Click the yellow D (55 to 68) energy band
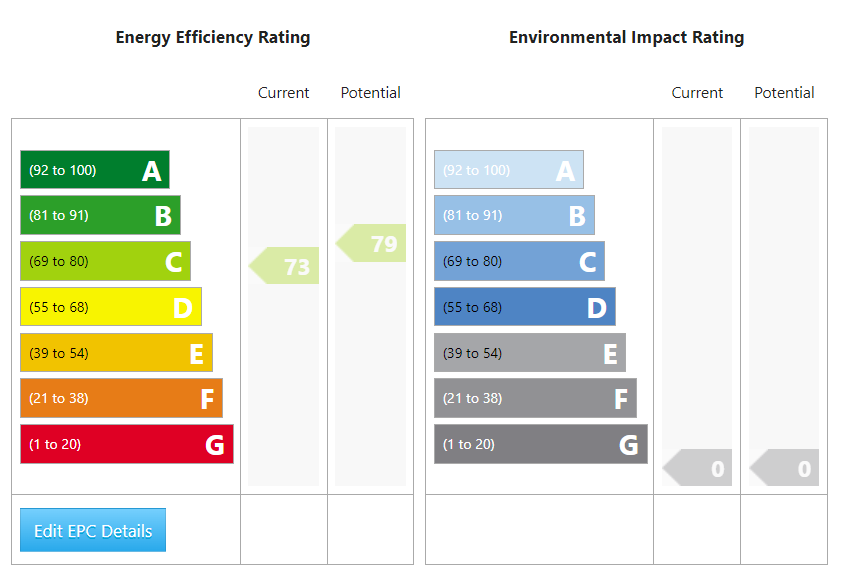 [x=111, y=307]
